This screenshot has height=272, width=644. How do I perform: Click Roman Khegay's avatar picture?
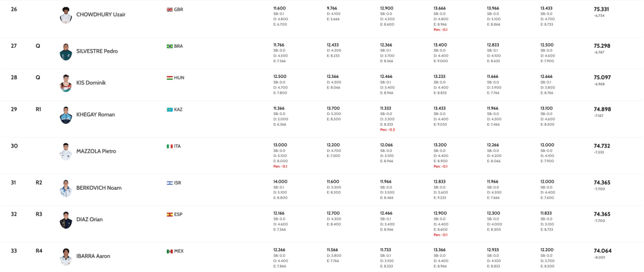(66, 115)
